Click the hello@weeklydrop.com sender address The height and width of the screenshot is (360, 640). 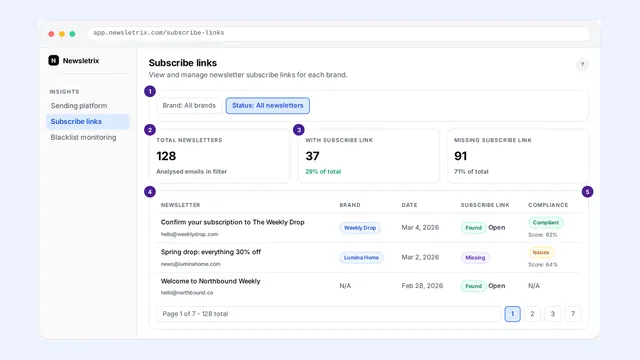pos(189,234)
